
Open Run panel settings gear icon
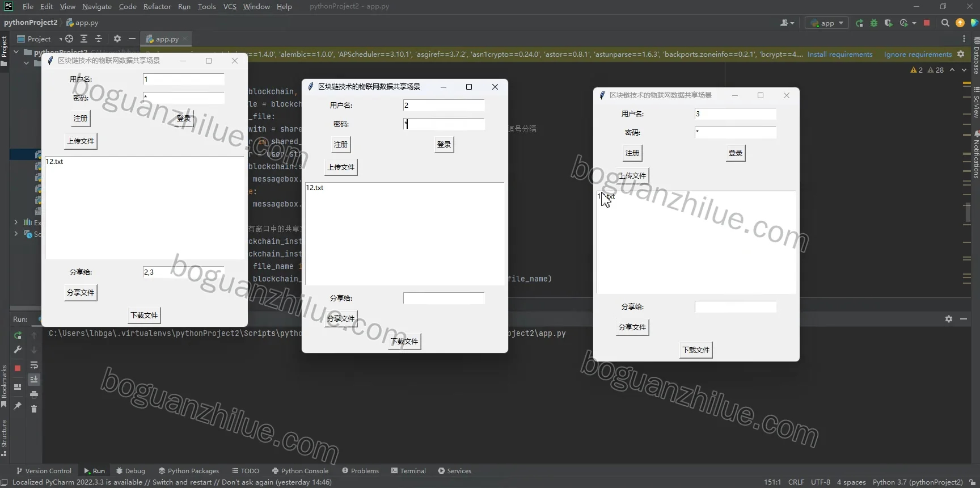949,319
